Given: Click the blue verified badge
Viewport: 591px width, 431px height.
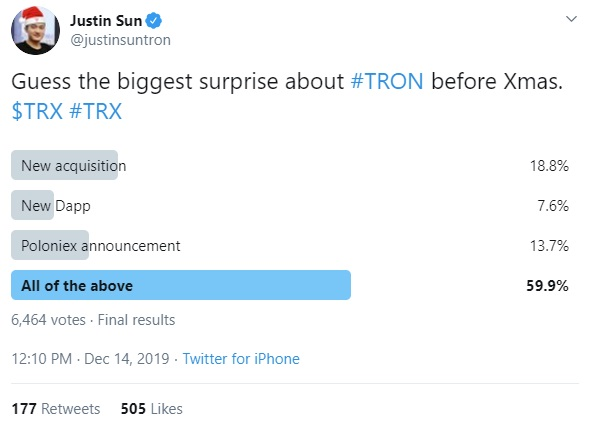Looking at the screenshot, I should pos(154,21).
